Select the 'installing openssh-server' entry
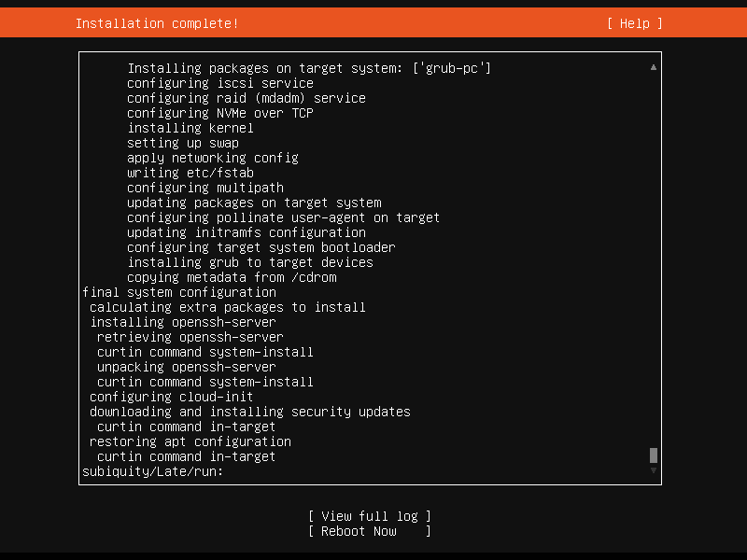The width and height of the screenshot is (747, 560). (183, 322)
